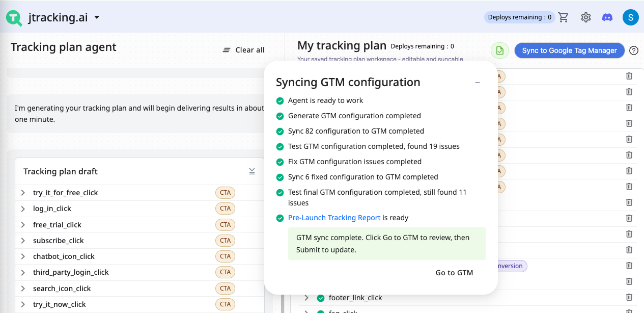
Task: Click "Sync 82 configuration to GTM completed" line
Action: tap(356, 131)
